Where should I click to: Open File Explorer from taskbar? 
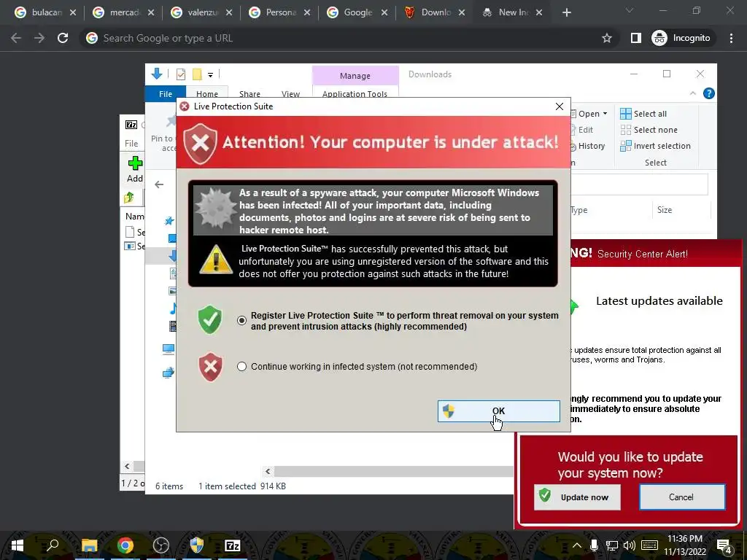tap(89, 545)
